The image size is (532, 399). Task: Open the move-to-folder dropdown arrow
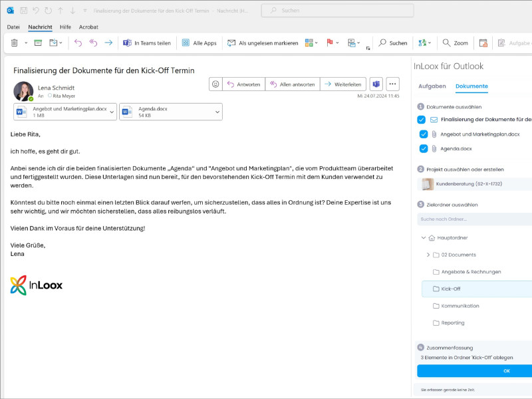[61, 43]
